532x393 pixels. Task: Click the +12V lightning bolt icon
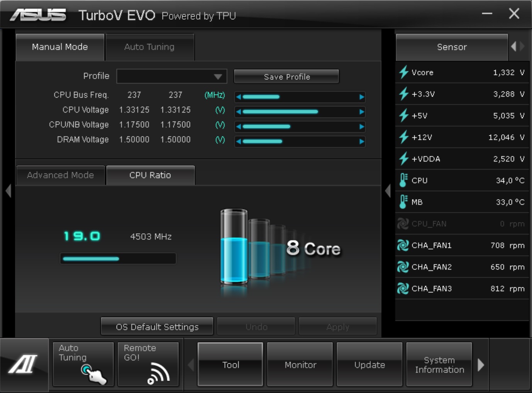(x=404, y=137)
